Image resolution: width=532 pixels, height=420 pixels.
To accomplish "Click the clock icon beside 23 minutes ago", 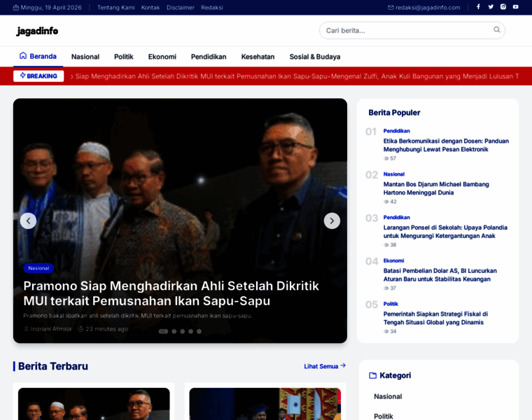I will pyautogui.click(x=80, y=329).
